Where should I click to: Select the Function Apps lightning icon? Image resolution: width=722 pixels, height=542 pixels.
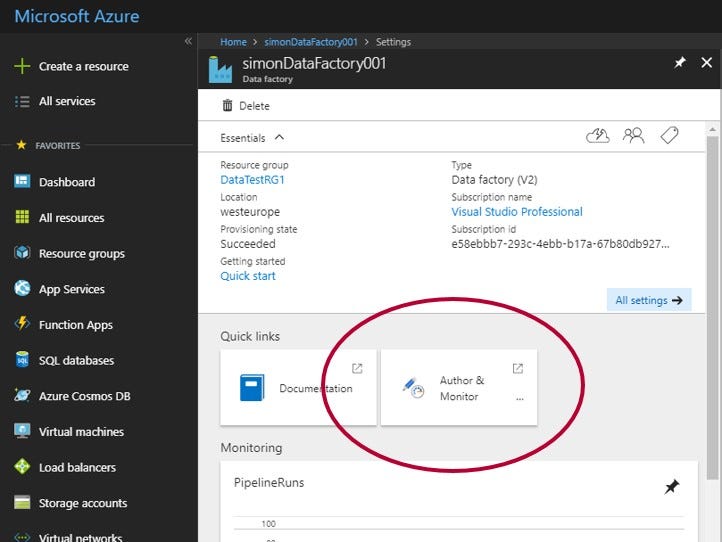[x=22, y=325]
